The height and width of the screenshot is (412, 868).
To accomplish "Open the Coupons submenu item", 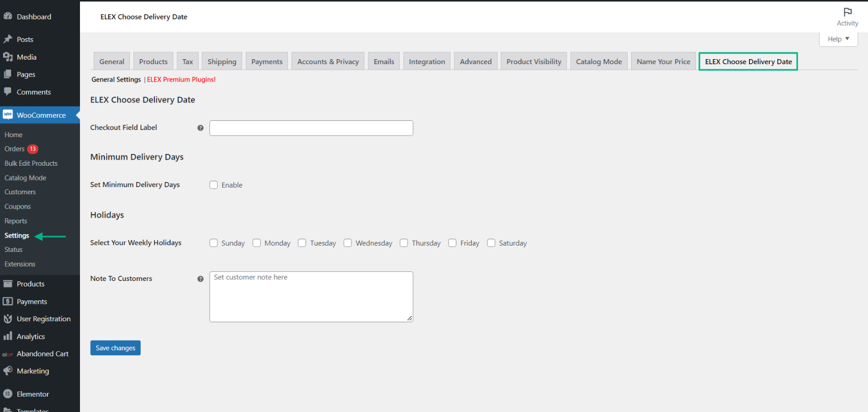I will click(x=18, y=207).
